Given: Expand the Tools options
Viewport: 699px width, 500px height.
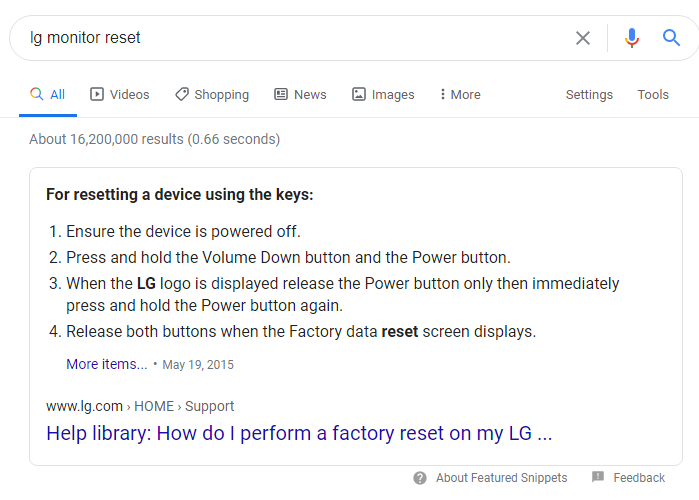Looking at the screenshot, I should click(x=653, y=94).
